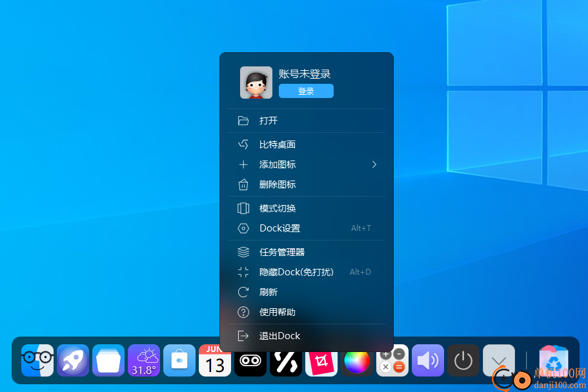Click the 账号未登录 account status text
588x392 pixels.
tap(305, 74)
